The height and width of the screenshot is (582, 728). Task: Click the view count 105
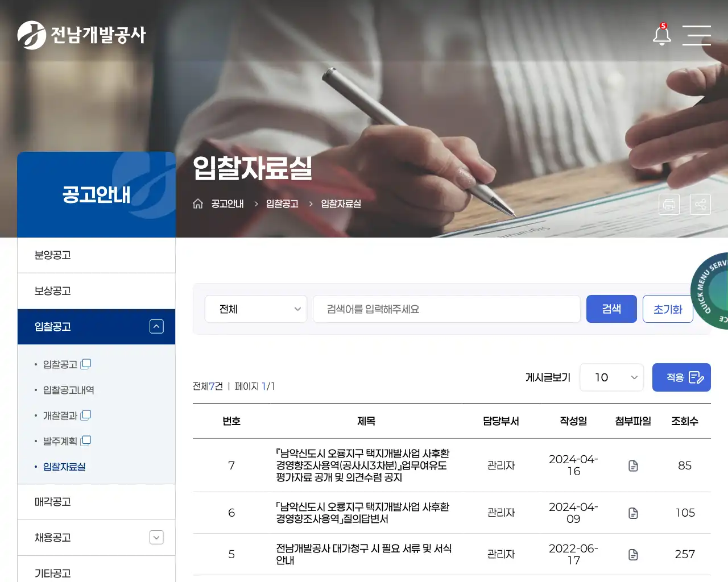tap(685, 513)
